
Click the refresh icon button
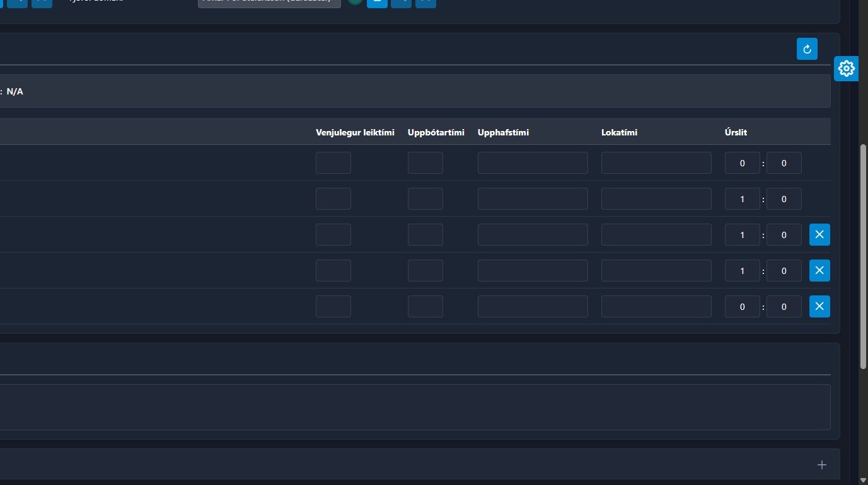pyautogui.click(x=807, y=49)
